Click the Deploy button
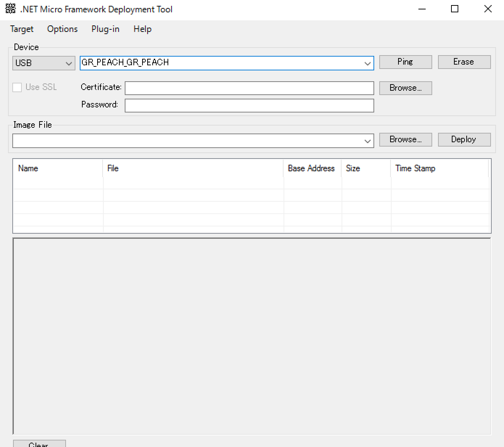This screenshot has height=447, width=504. coord(464,139)
